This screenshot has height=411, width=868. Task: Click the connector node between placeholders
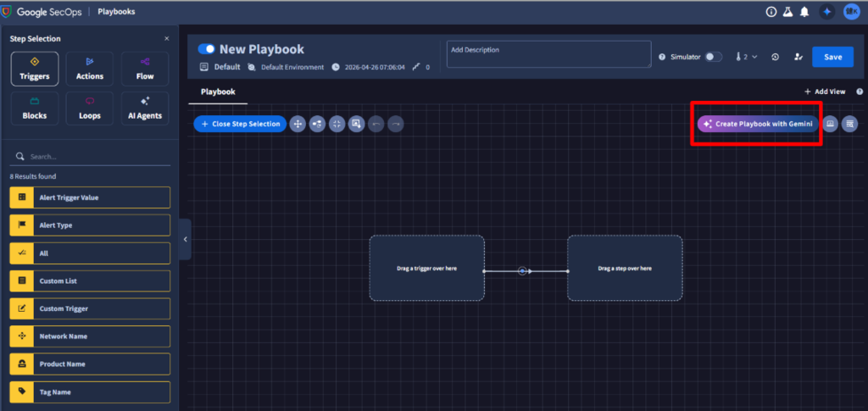coord(522,271)
